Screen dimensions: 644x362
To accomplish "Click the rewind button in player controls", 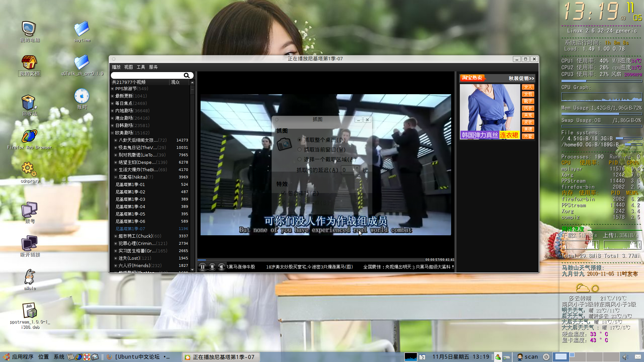I will pyautogui.click(x=221, y=267).
